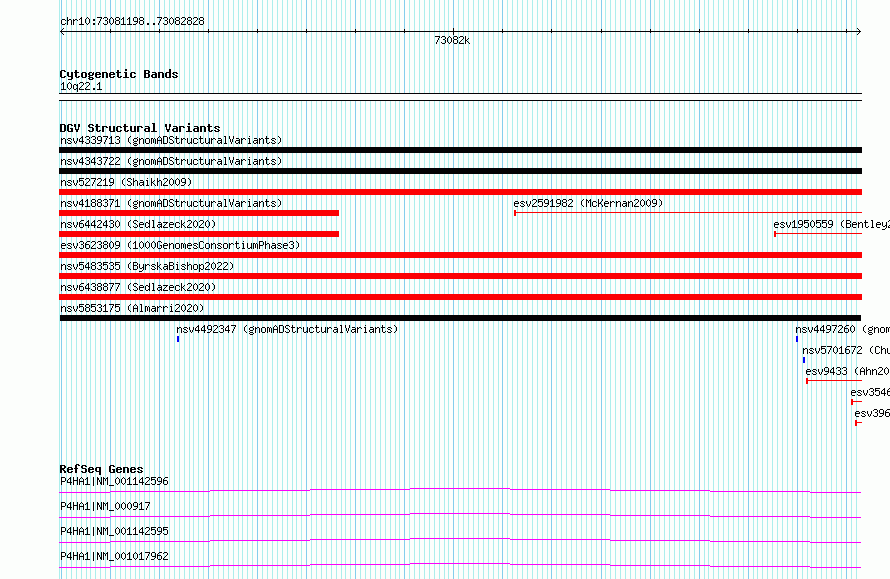The image size is (890, 579).
Task: Open variant nsv5701672 label
Action: (846, 350)
